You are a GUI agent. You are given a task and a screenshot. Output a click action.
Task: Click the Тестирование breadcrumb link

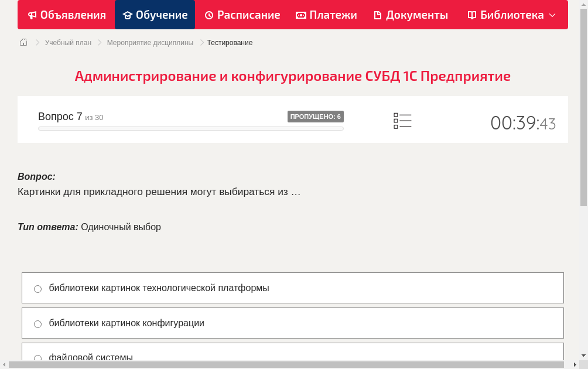tap(228, 42)
